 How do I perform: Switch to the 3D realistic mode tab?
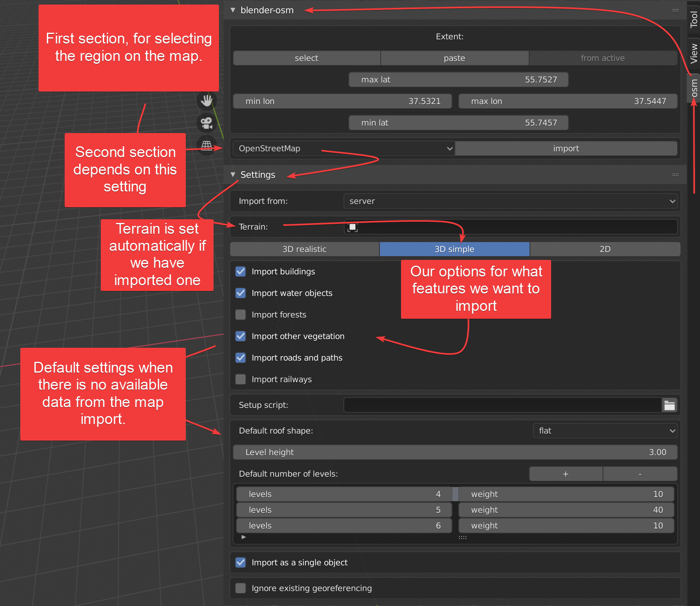[304, 249]
